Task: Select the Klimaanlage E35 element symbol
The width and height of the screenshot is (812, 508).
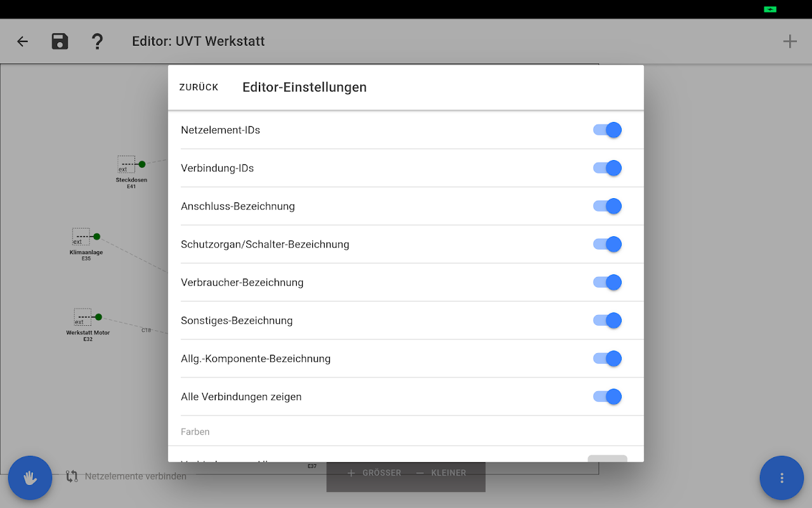Action: (x=81, y=237)
